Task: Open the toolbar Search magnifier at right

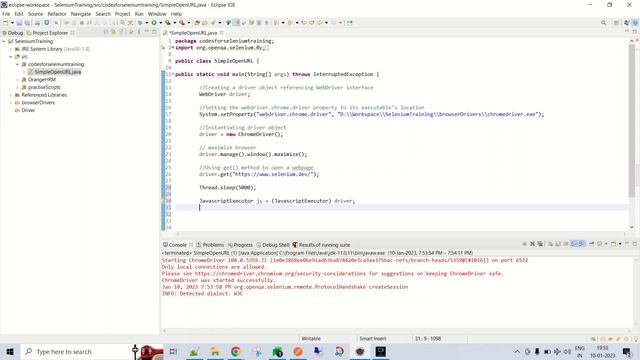Action: pyautogui.click(x=603, y=23)
